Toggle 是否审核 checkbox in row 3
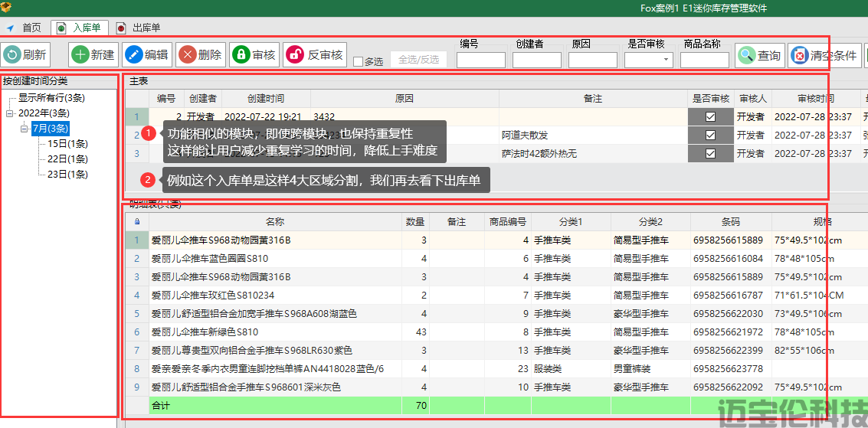 coord(710,153)
